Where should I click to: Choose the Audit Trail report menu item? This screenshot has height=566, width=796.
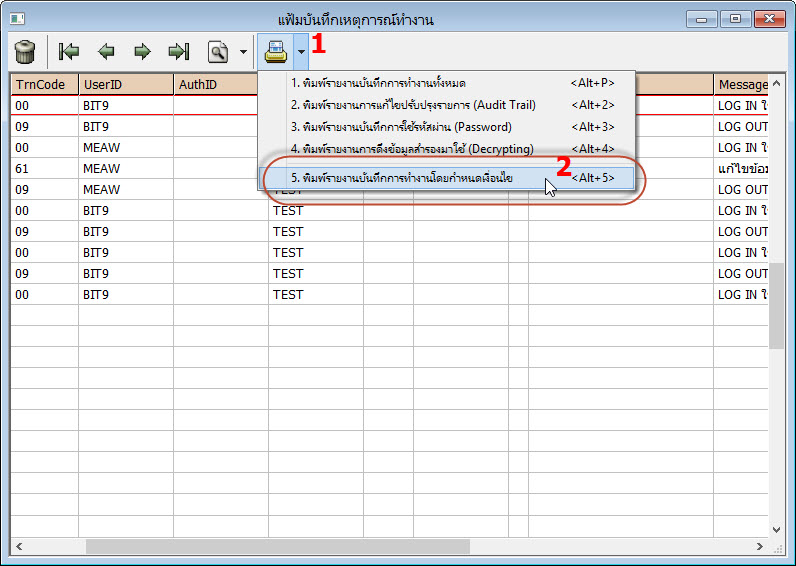(447, 105)
